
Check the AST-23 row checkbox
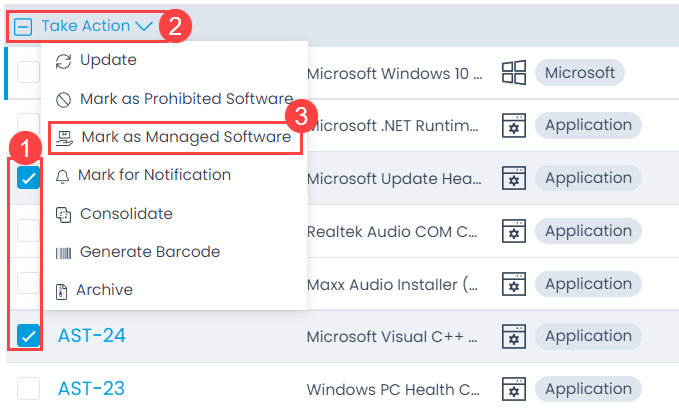coord(29,388)
